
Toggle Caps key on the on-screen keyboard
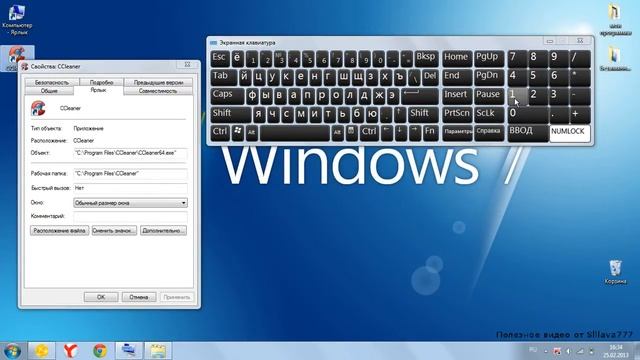[x=227, y=96]
